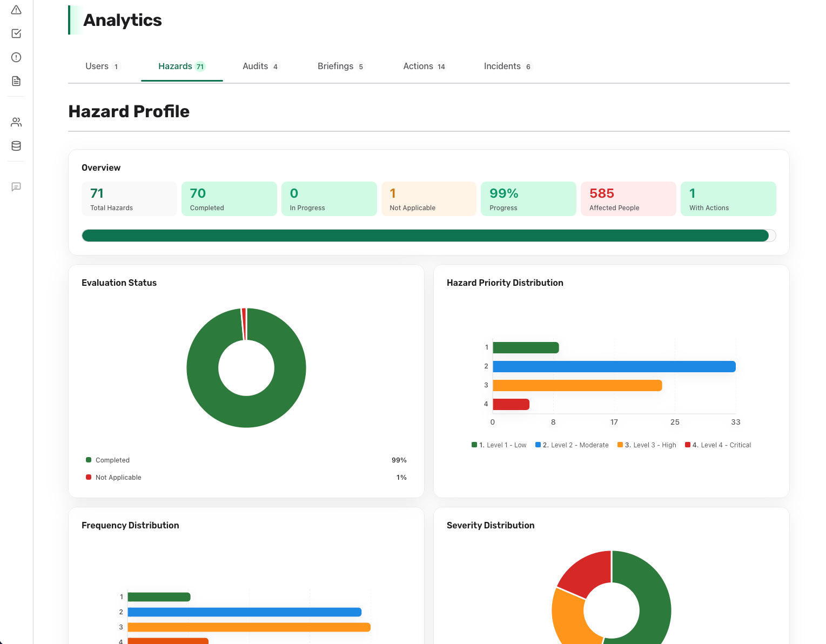826x644 pixels.
Task: Open the Incidents tab
Action: point(507,66)
